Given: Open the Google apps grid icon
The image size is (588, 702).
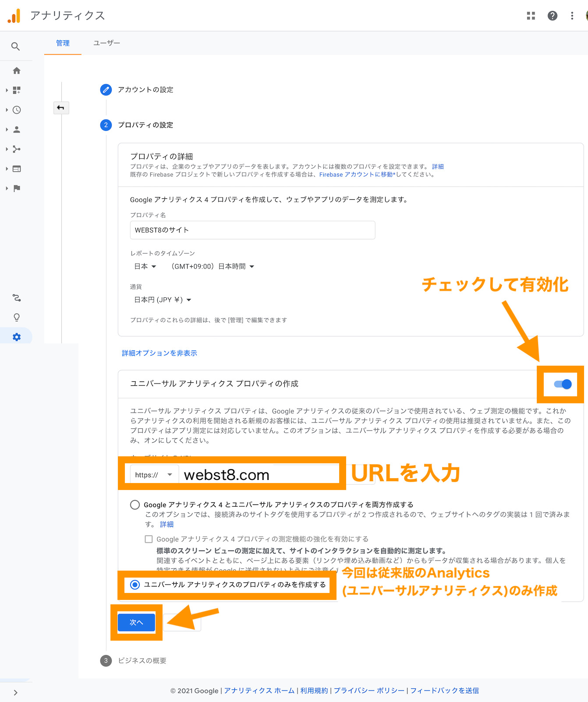Looking at the screenshot, I should pos(531,16).
